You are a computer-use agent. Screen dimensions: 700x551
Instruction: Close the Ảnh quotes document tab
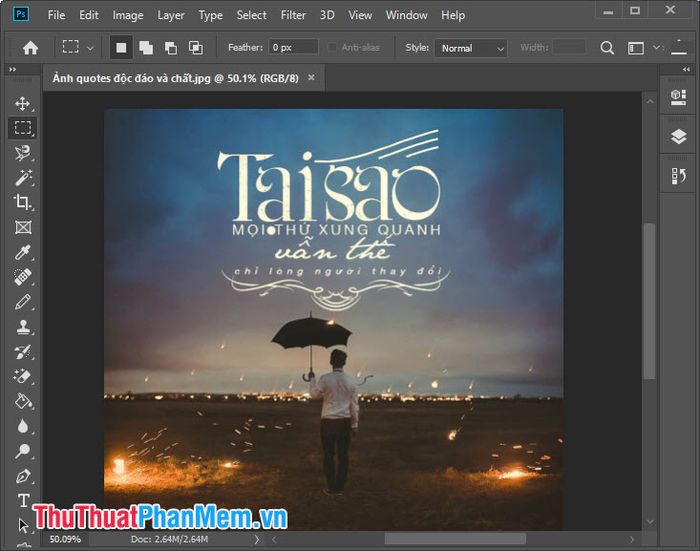point(311,78)
